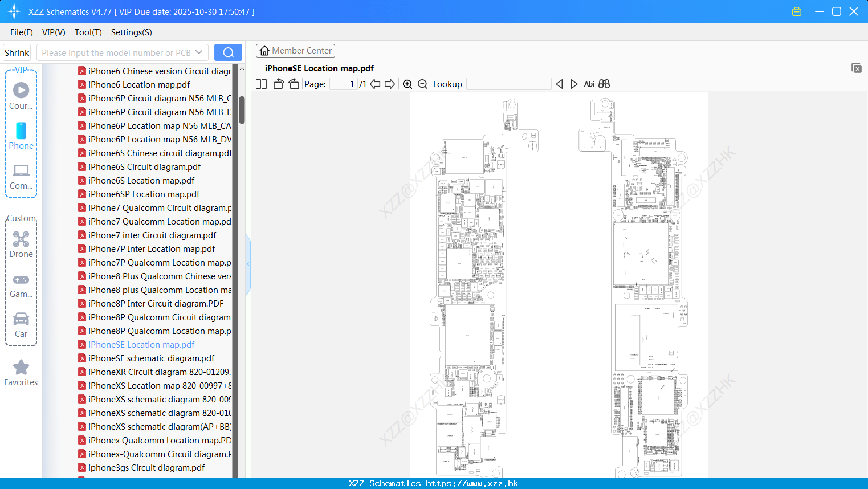Close all tabs icon at right
Screen dimensions: 868x489
point(856,68)
